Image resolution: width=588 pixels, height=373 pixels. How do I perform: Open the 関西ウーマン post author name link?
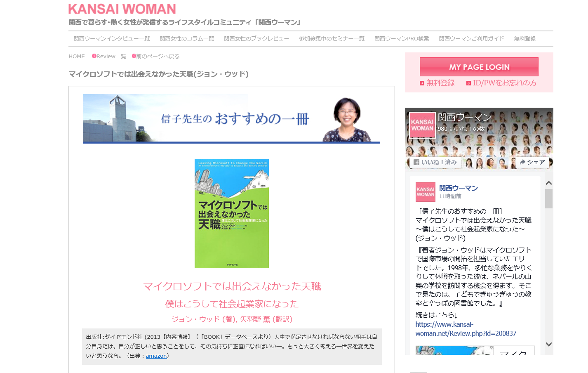(x=459, y=188)
